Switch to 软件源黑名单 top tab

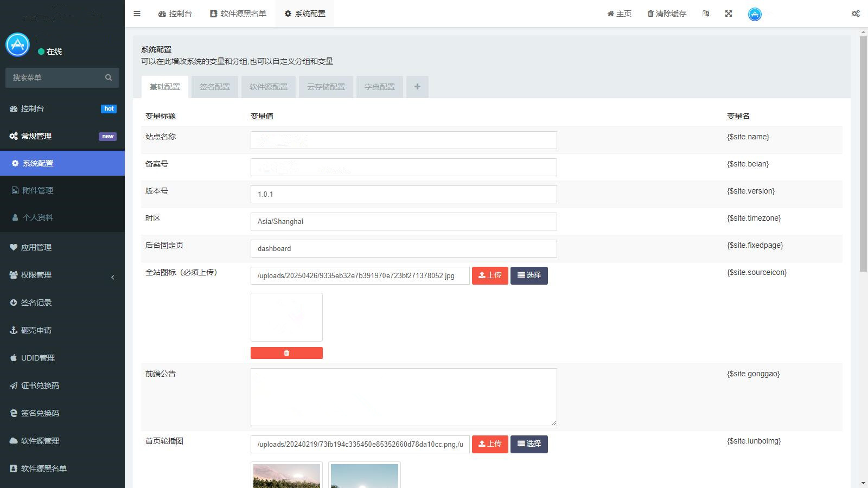(x=238, y=14)
